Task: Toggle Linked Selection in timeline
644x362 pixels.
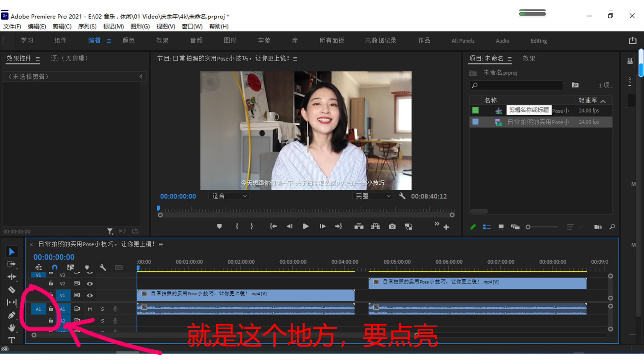Action: 70,267
